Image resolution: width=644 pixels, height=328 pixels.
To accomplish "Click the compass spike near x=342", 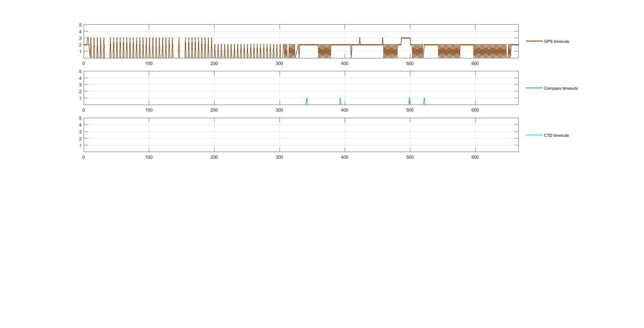I will coord(306,101).
